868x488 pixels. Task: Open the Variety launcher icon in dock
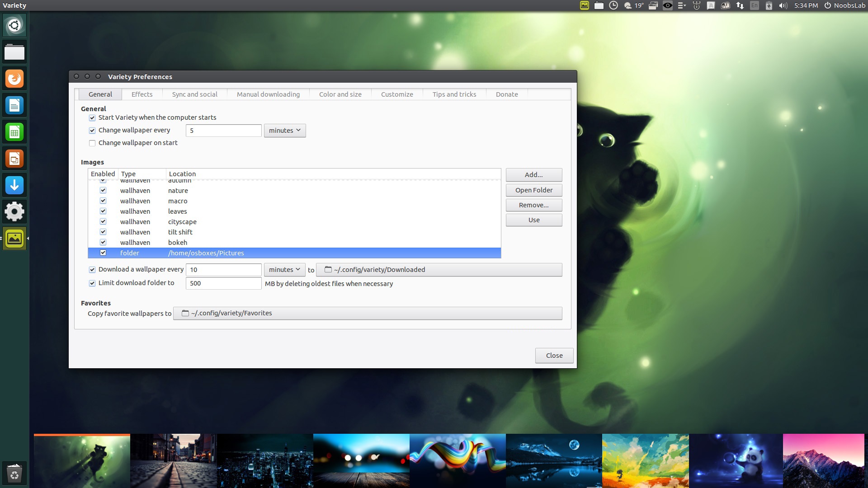click(14, 238)
